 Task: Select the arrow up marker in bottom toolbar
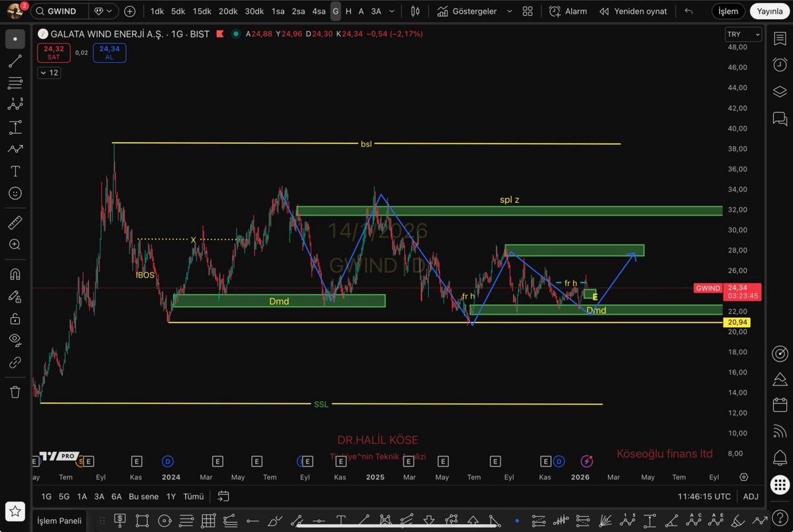click(x=473, y=520)
